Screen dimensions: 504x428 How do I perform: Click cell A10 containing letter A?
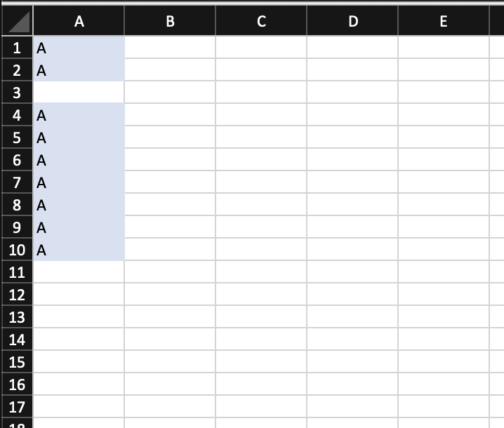point(79,250)
